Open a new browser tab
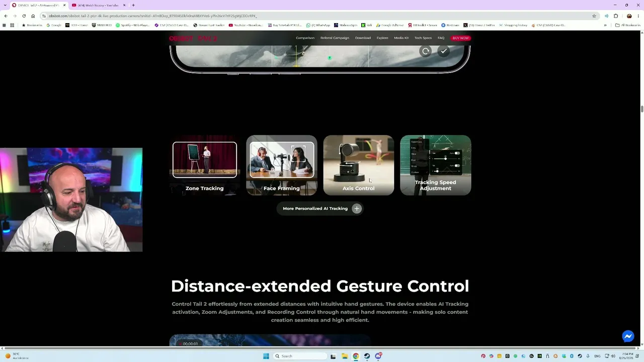This screenshot has height=362, width=644. (x=133, y=5)
